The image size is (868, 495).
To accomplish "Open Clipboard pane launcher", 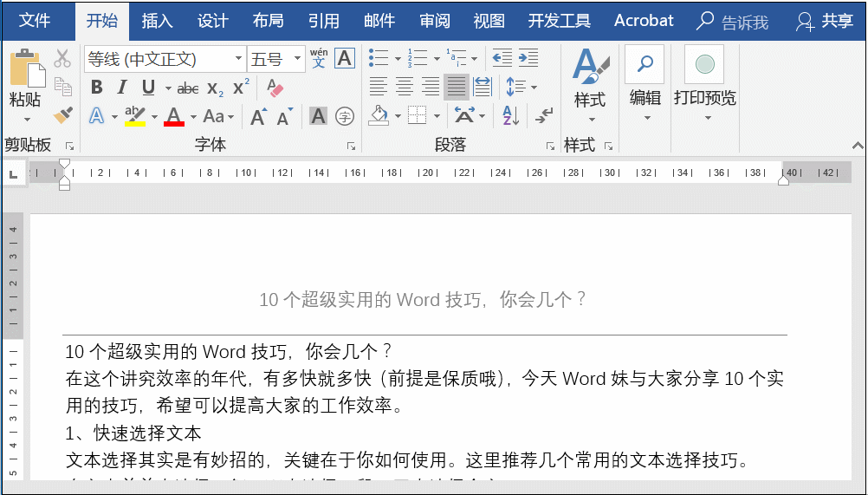I will point(70,147).
